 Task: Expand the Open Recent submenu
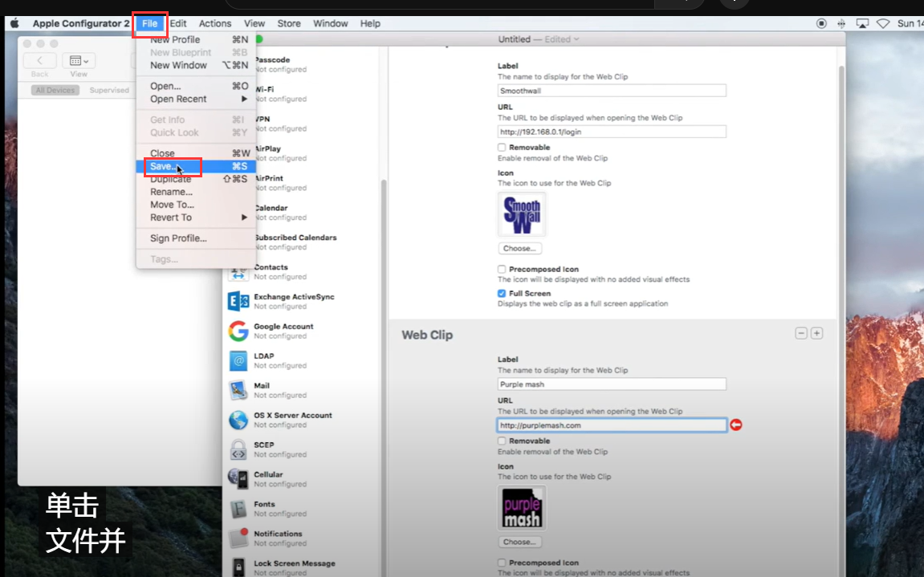point(196,99)
